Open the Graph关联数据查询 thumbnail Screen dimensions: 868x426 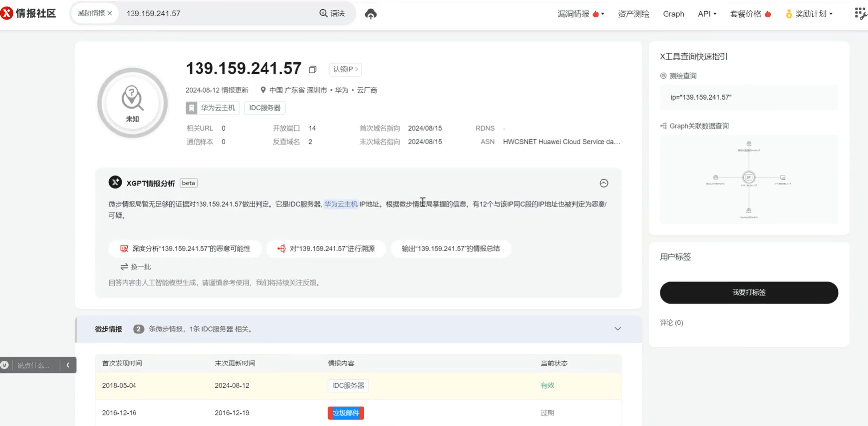pyautogui.click(x=749, y=180)
